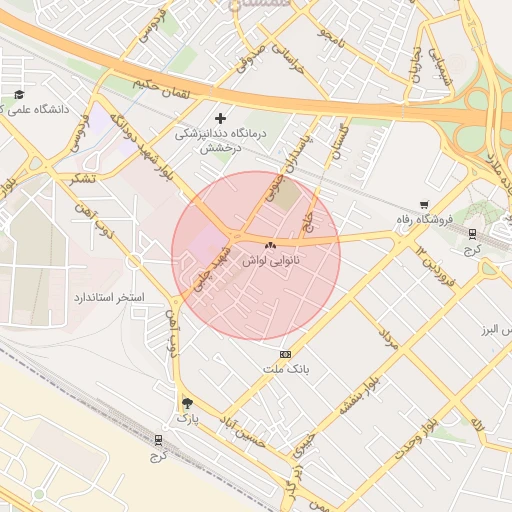Image resolution: width=512 pixels, height=512 pixels.
Task: Click the لقمان حکیم highway label
Action: coord(161,89)
